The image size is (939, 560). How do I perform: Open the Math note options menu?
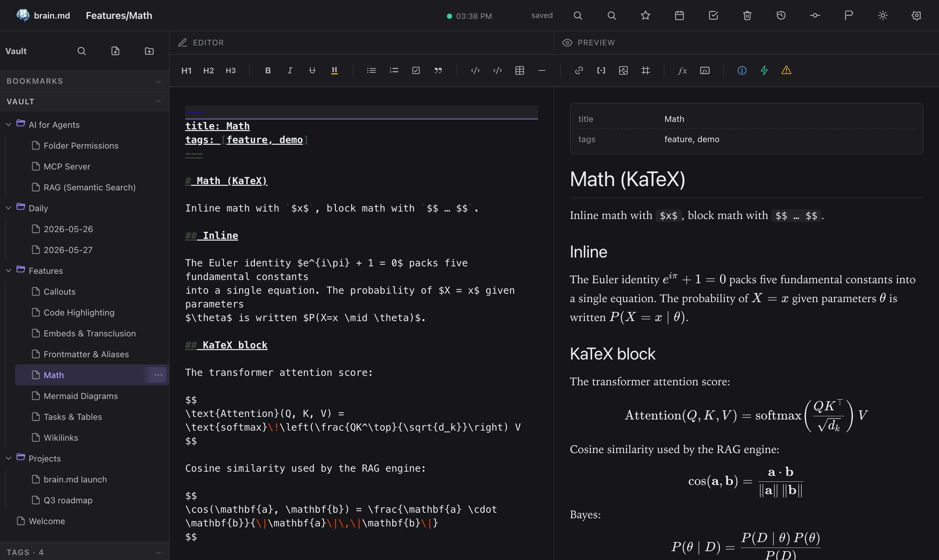(x=158, y=375)
